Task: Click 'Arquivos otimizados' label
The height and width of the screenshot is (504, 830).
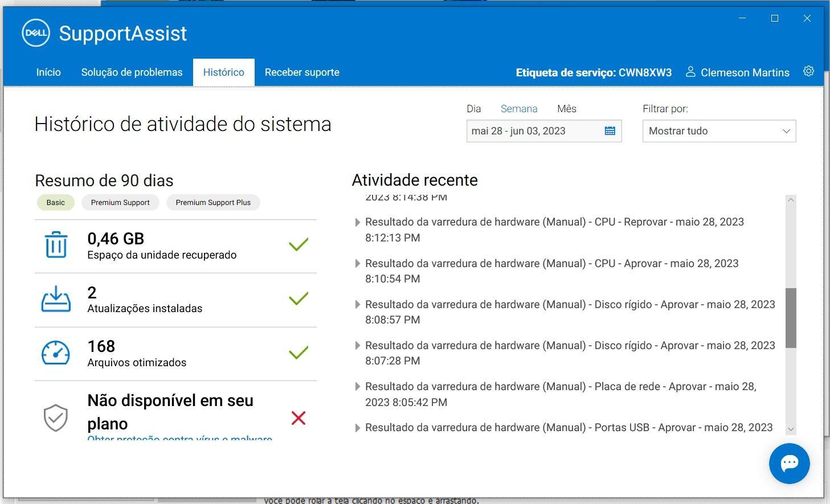Action: [137, 362]
